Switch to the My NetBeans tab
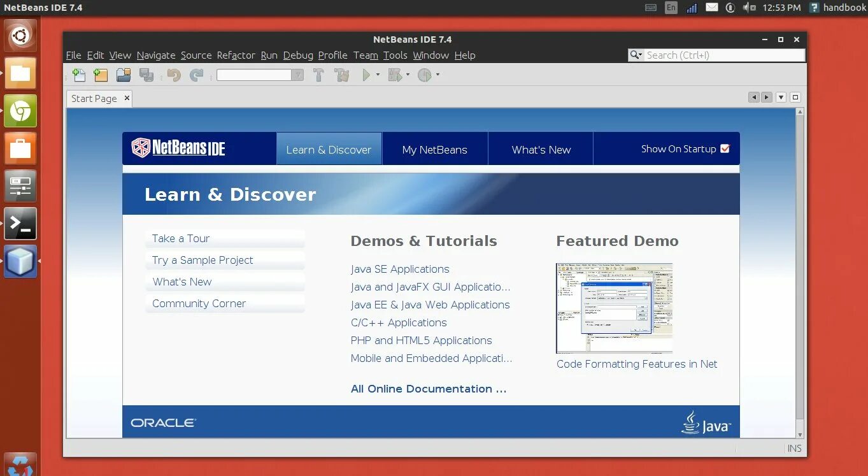 (435, 150)
